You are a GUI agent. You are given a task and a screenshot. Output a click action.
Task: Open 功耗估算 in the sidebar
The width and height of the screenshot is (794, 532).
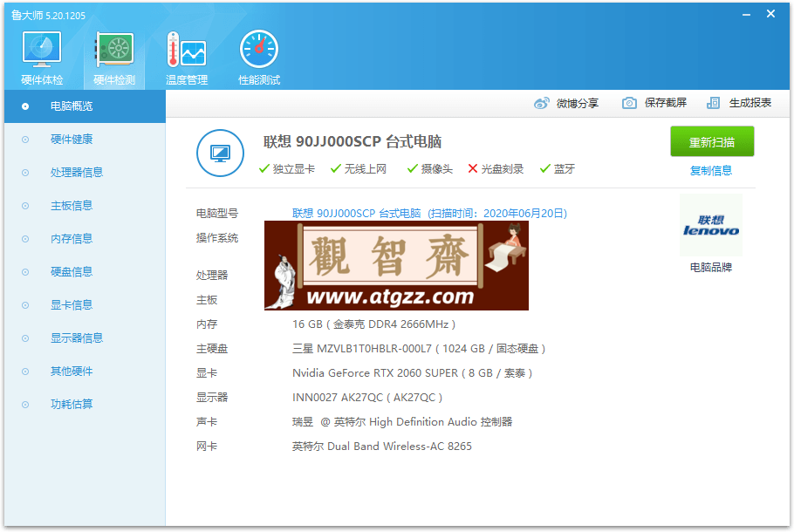click(x=72, y=405)
